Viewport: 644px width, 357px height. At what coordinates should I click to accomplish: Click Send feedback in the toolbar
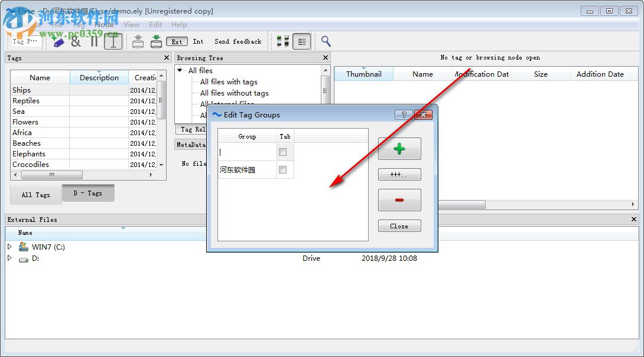238,41
